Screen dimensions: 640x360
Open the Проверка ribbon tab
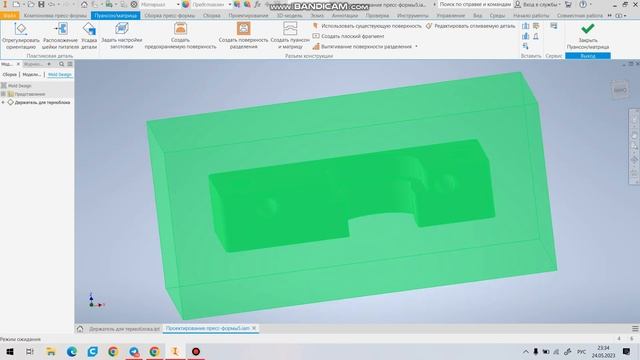pyautogui.click(x=377, y=16)
